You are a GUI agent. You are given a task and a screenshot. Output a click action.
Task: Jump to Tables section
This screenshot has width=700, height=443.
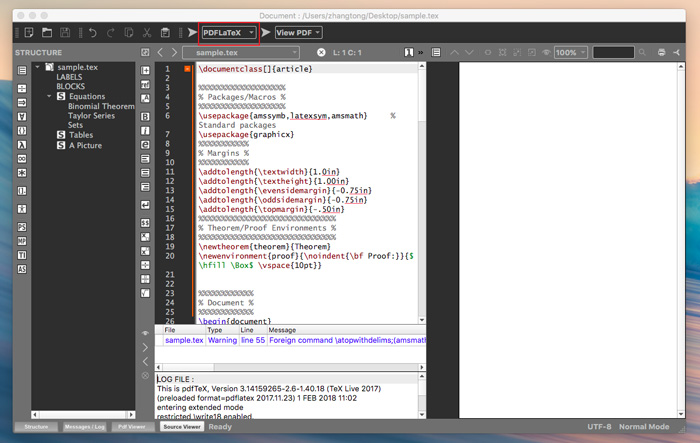[81, 135]
